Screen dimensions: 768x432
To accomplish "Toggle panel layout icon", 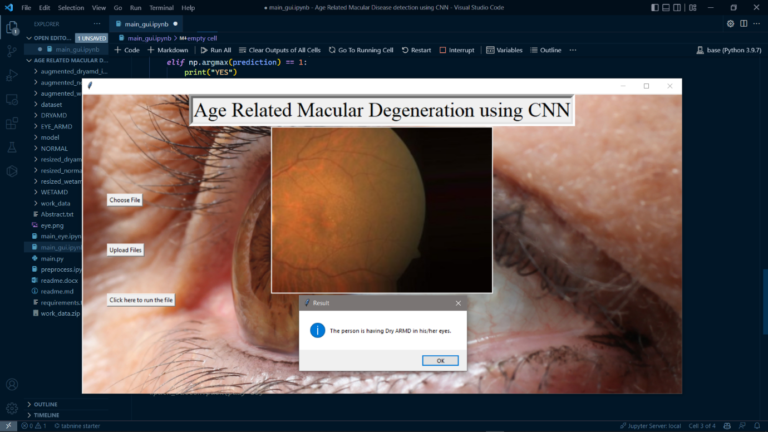I will coord(666,8).
